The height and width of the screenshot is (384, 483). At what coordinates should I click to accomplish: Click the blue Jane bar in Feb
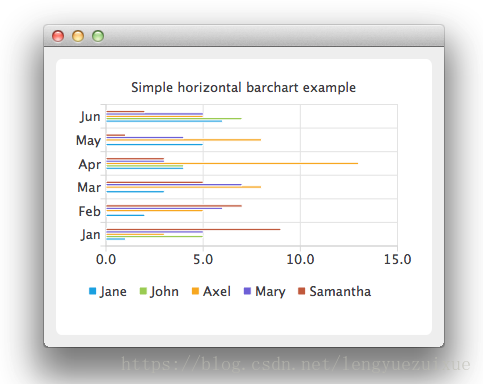point(125,215)
